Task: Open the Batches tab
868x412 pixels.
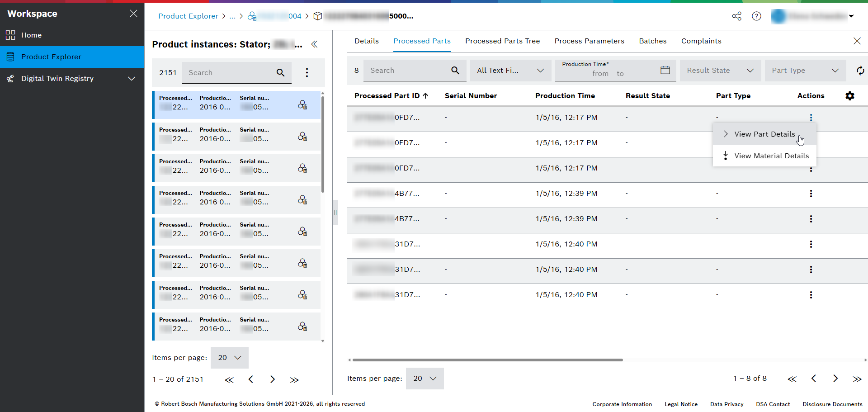Action: (x=653, y=41)
